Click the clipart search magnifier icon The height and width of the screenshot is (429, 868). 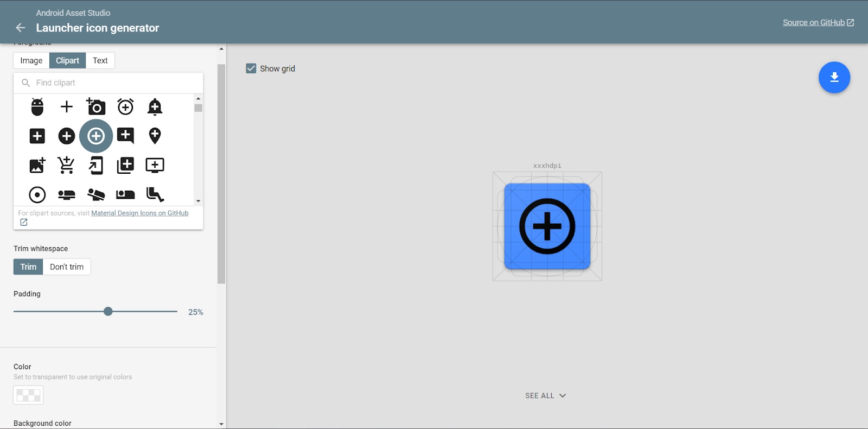tap(25, 83)
